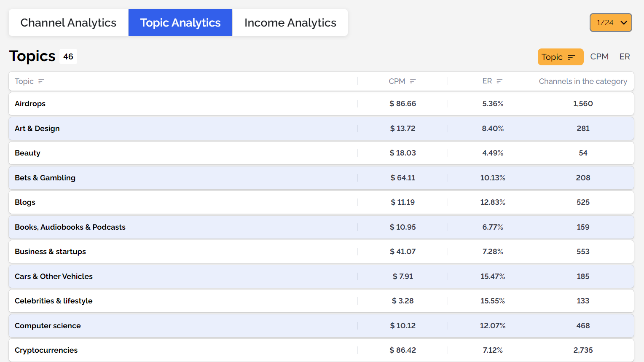Click the Channels in the category header
This screenshot has height=362, width=644.
pos(583,81)
